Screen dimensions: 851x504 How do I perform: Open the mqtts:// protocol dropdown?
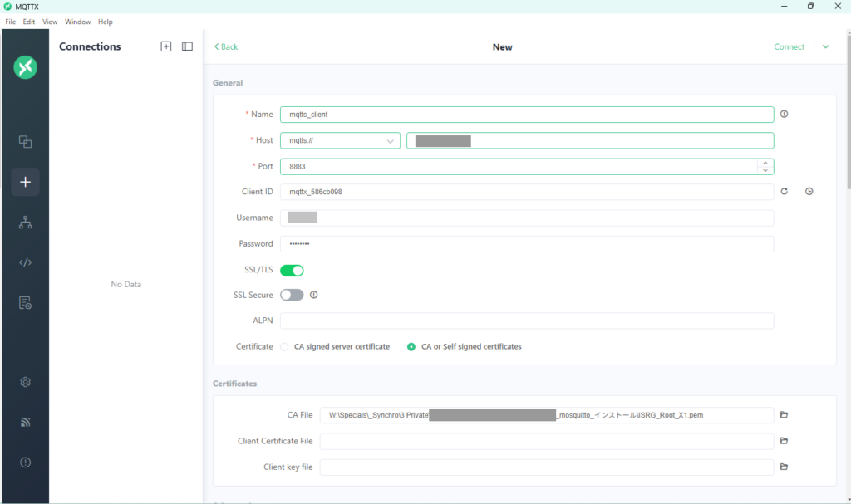tap(340, 141)
